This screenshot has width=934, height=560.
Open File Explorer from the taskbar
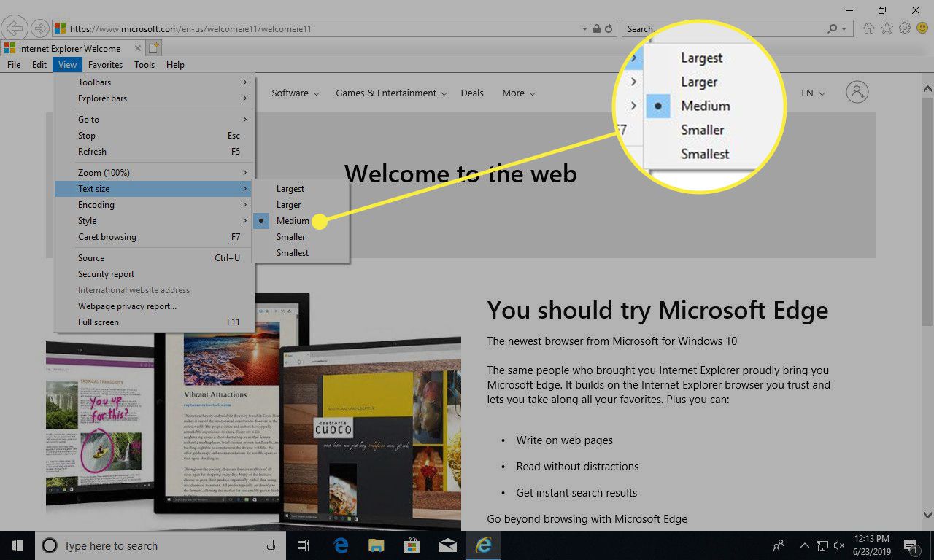(x=376, y=545)
